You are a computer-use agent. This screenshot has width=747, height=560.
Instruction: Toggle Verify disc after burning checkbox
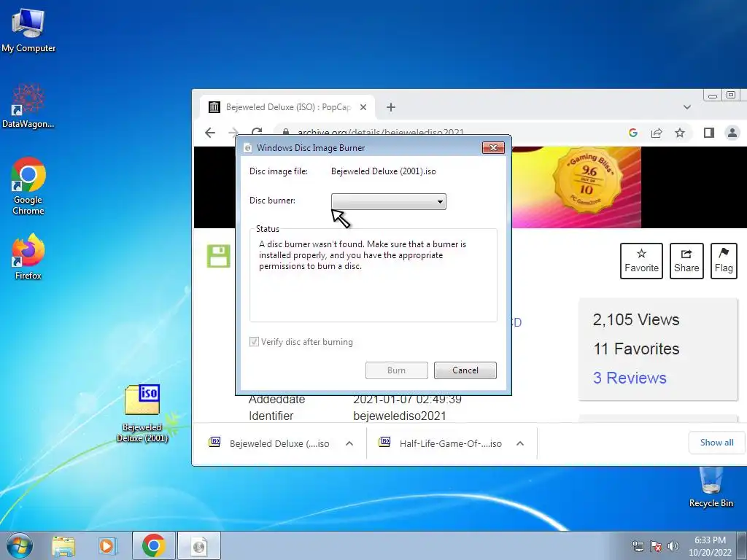pos(254,341)
